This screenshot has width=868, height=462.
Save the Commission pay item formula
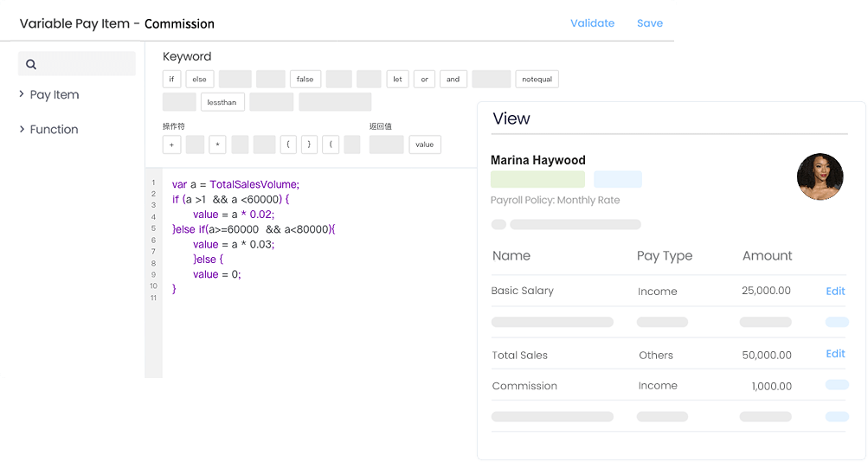pyautogui.click(x=650, y=23)
